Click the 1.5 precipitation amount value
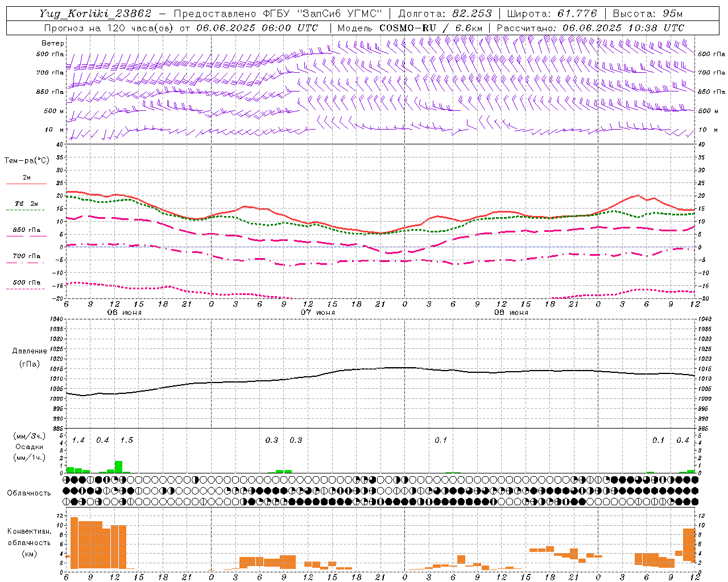Screen dimensions: 728x582 [x=127, y=440]
